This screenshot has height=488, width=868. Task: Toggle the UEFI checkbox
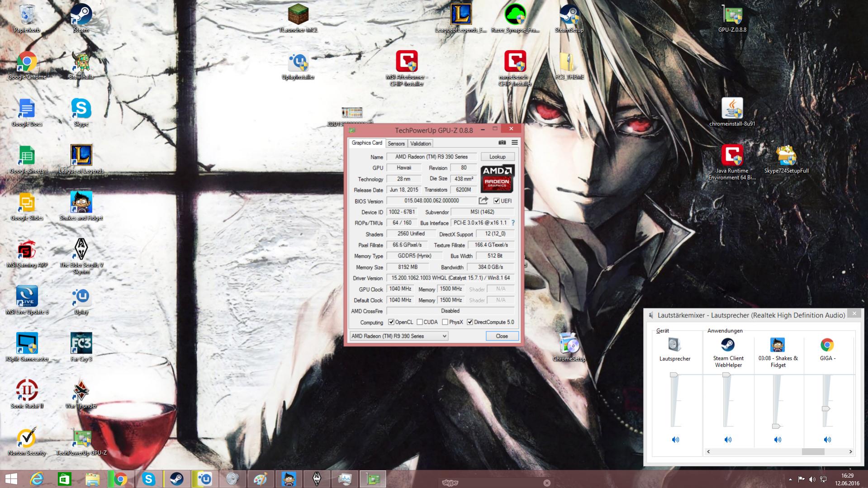click(x=496, y=201)
